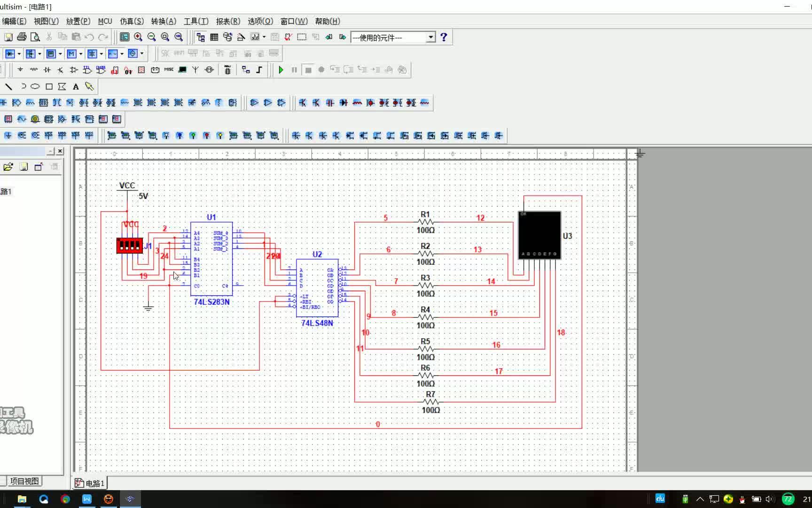This screenshot has width=812, height=508.
Task: Open the in-use components list dropdown
Action: pyautogui.click(x=430, y=37)
